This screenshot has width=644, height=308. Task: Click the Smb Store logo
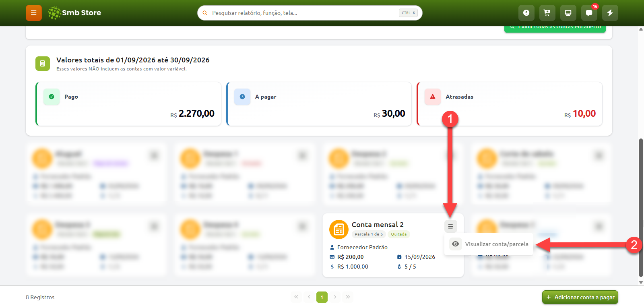click(74, 13)
